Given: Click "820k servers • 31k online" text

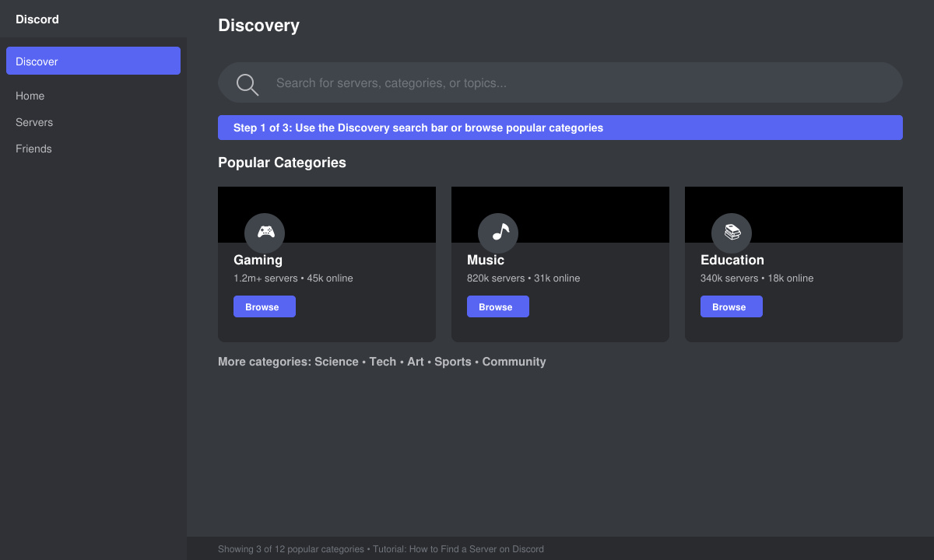Looking at the screenshot, I should point(523,278).
